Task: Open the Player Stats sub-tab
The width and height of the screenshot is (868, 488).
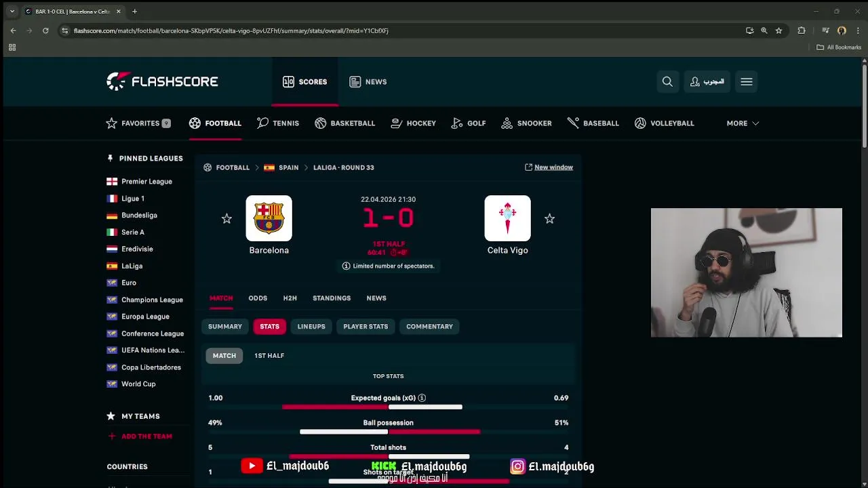Action: coord(366,327)
